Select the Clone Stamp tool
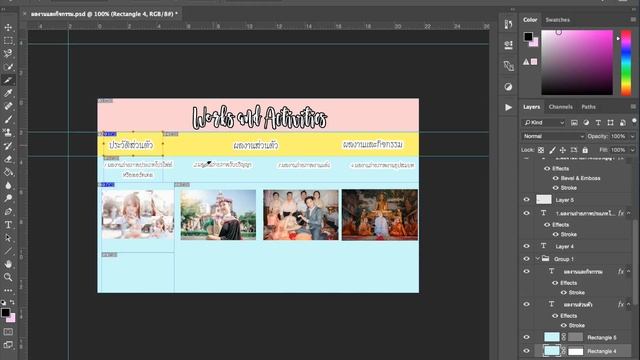This screenshot has width=640, height=360. point(8,132)
